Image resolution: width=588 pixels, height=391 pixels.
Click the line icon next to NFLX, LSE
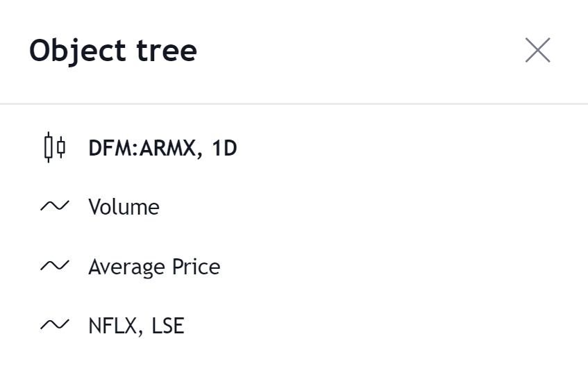point(54,325)
